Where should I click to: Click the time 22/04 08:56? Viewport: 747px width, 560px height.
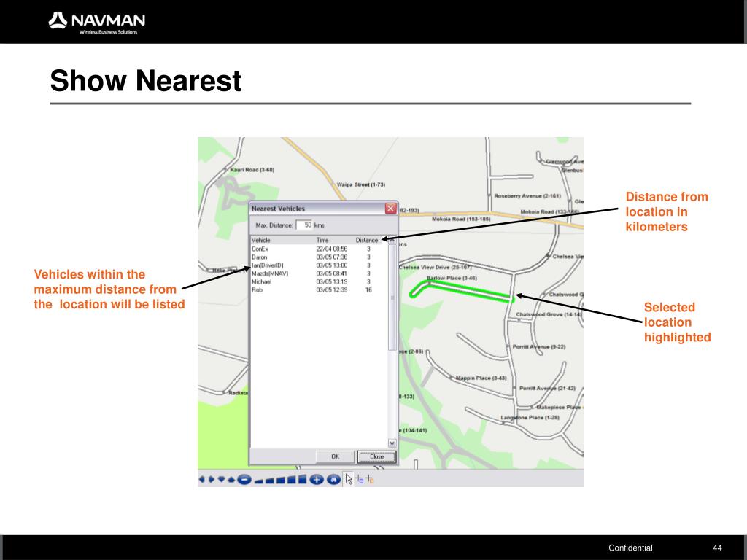(332, 249)
